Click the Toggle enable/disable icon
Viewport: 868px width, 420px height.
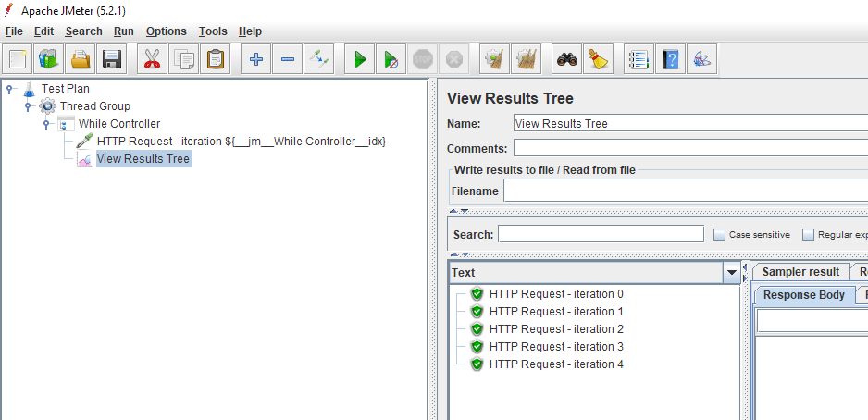click(x=319, y=58)
